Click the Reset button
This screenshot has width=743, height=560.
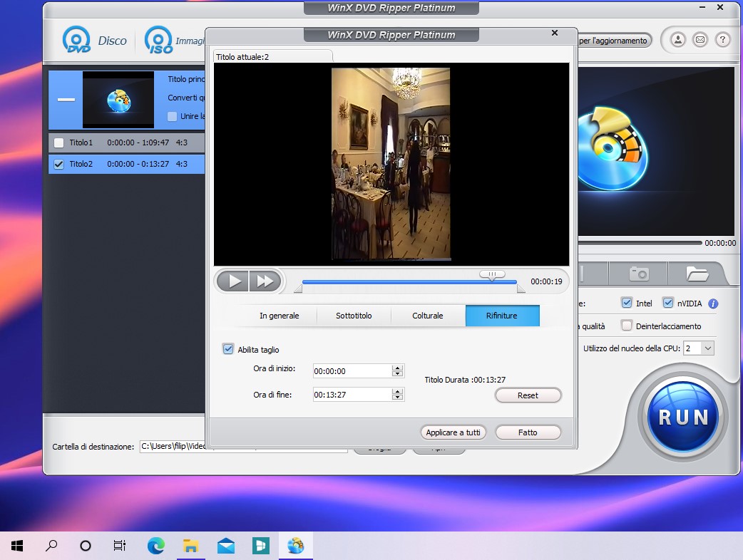click(x=528, y=395)
